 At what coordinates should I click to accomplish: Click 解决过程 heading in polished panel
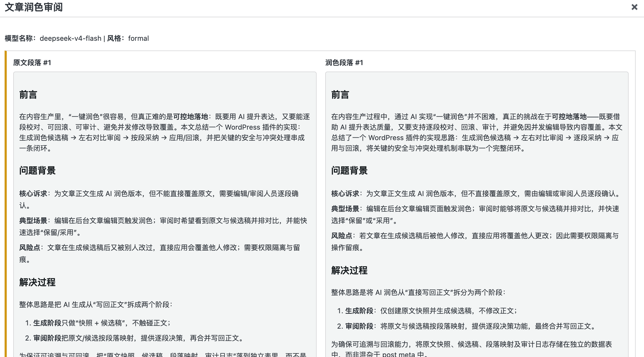point(349,270)
